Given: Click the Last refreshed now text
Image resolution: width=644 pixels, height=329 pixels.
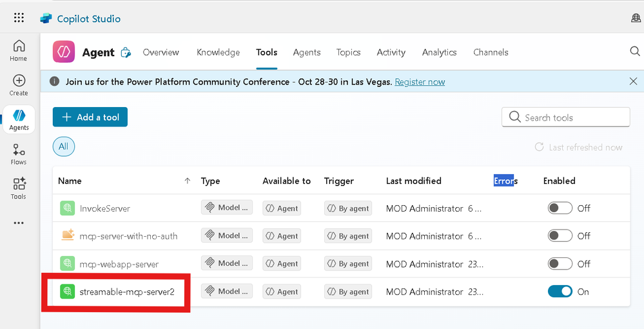Looking at the screenshot, I should (586, 147).
